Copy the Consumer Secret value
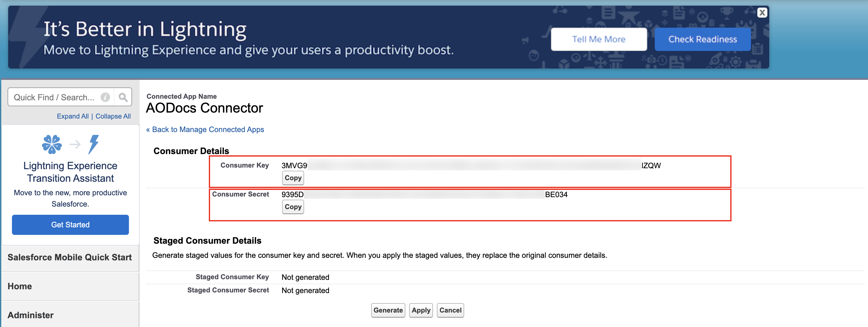Screen dimensions: 868x327 pyautogui.click(x=293, y=207)
